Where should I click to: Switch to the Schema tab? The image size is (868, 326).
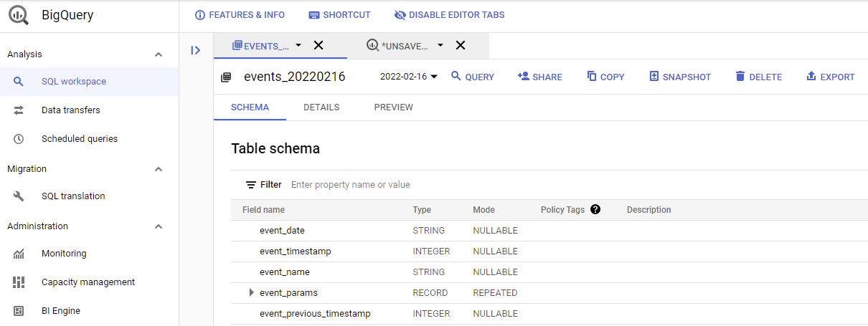(250, 107)
